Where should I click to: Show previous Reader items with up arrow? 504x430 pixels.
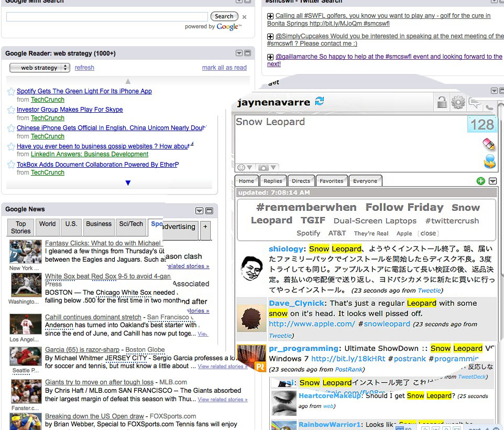[128, 81]
